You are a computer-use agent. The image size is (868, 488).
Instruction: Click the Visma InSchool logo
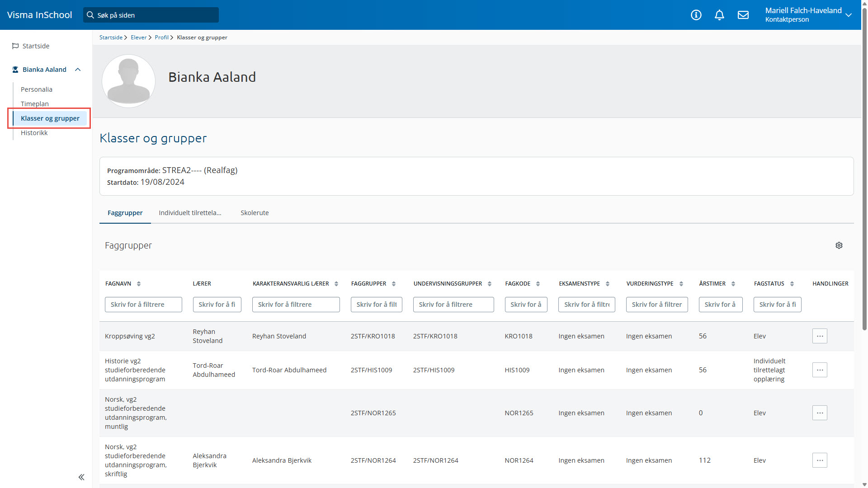coord(40,15)
